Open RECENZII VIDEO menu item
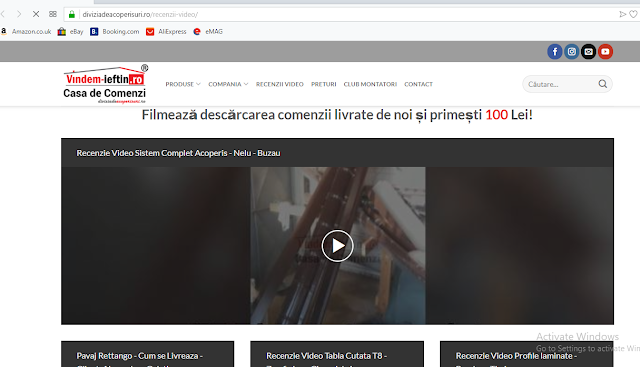The height and width of the screenshot is (367, 640). pyautogui.click(x=280, y=84)
